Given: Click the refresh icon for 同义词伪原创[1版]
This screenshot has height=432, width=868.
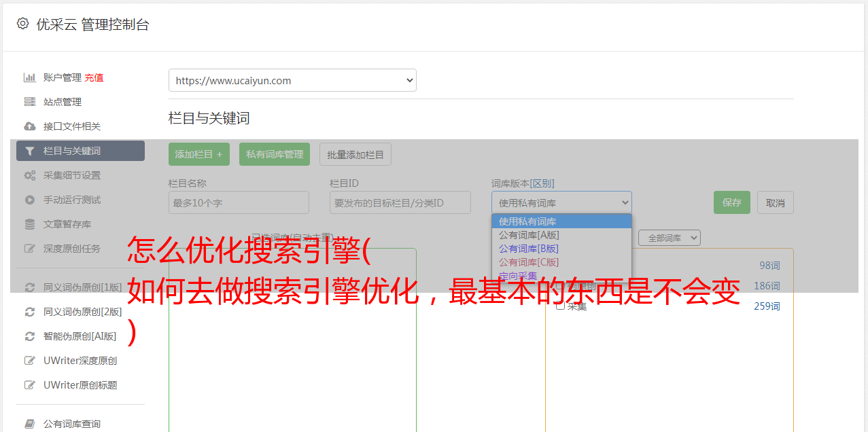Looking at the screenshot, I should pyautogui.click(x=29, y=287).
